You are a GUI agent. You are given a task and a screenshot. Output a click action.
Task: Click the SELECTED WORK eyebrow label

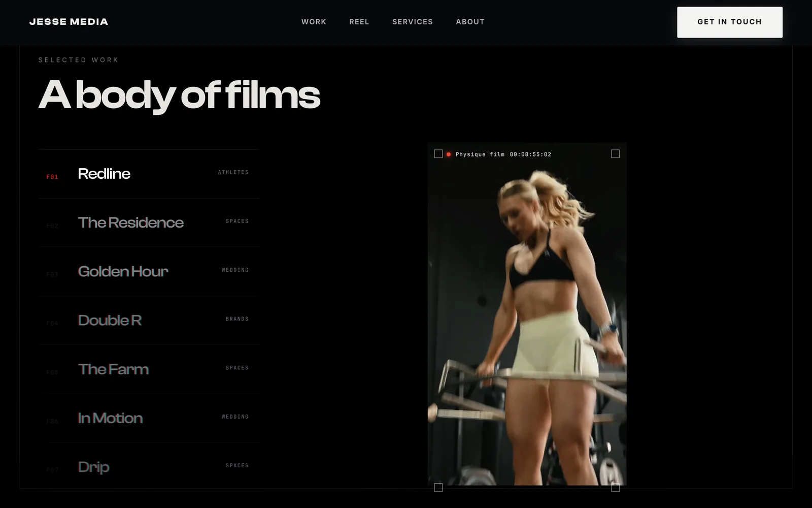[x=78, y=60]
